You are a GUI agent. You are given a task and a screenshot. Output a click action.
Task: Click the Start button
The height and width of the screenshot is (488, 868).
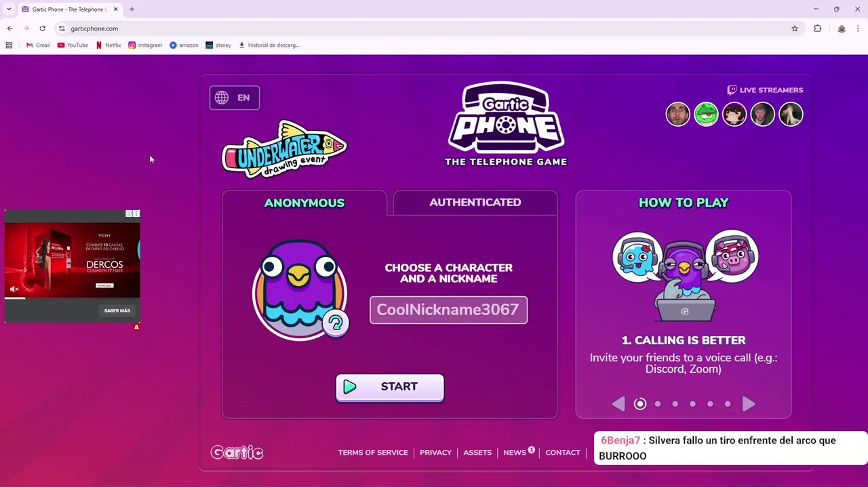pos(390,387)
